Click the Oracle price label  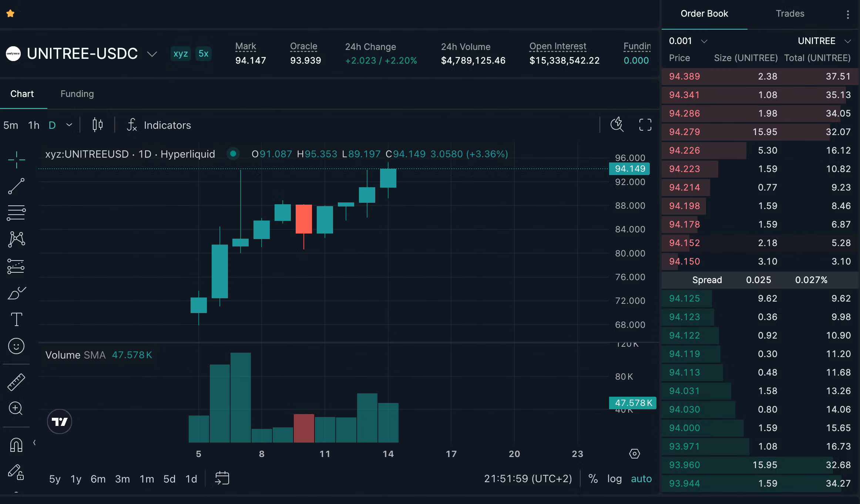303,46
